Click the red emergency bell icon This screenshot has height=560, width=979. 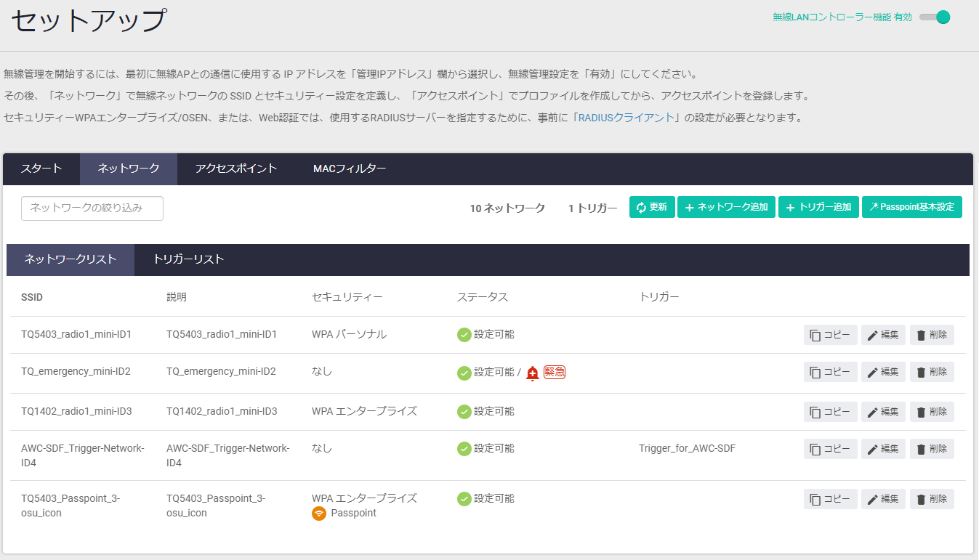pyautogui.click(x=532, y=373)
